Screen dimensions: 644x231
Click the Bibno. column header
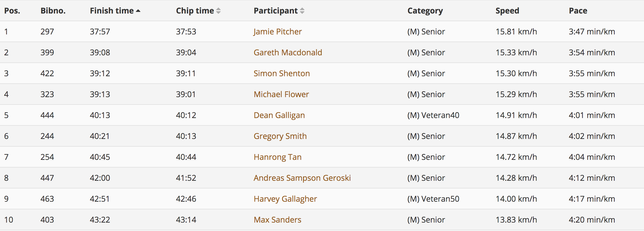(x=53, y=11)
